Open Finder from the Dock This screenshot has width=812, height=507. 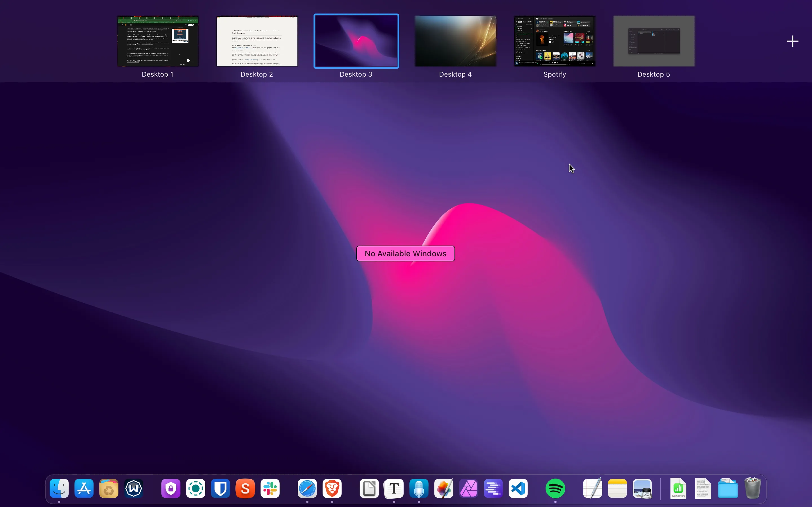(59, 489)
